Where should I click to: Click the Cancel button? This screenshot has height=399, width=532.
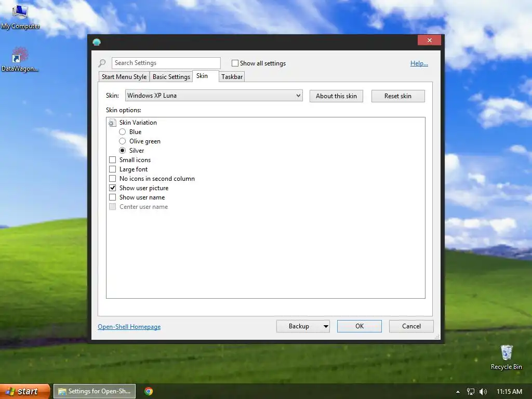click(x=411, y=326)
